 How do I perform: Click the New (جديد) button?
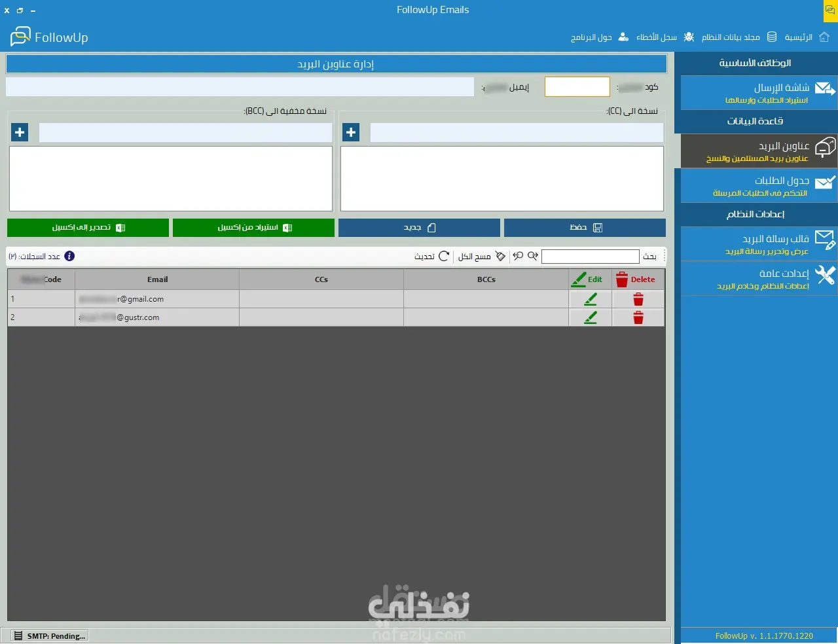419,228
